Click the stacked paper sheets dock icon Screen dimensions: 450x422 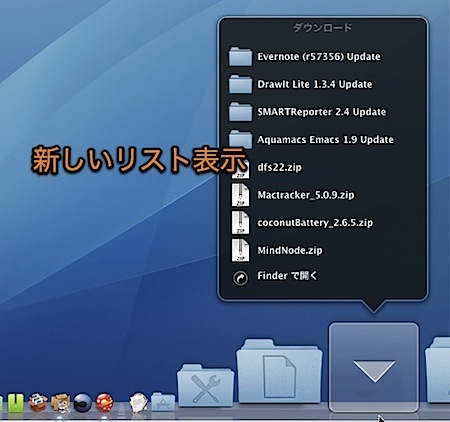pyautogui.click(x=138, y=402)
